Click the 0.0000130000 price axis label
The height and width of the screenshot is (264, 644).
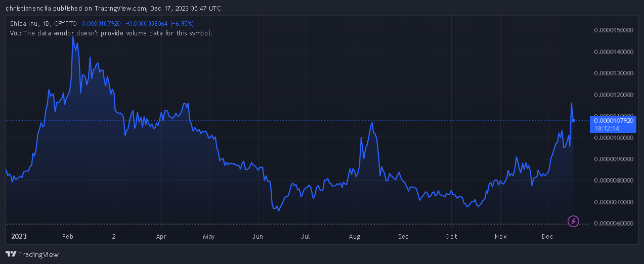613,73
